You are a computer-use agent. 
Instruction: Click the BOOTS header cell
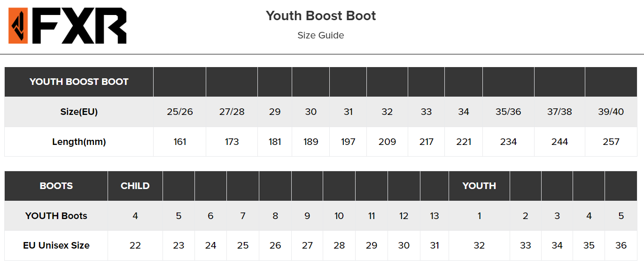pyautogui.click(x=56, y=186)
